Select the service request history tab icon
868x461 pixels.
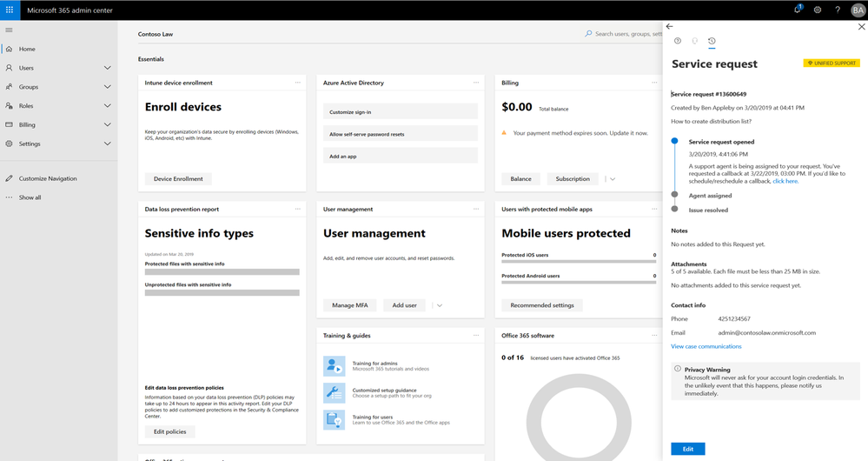[712, 41]
